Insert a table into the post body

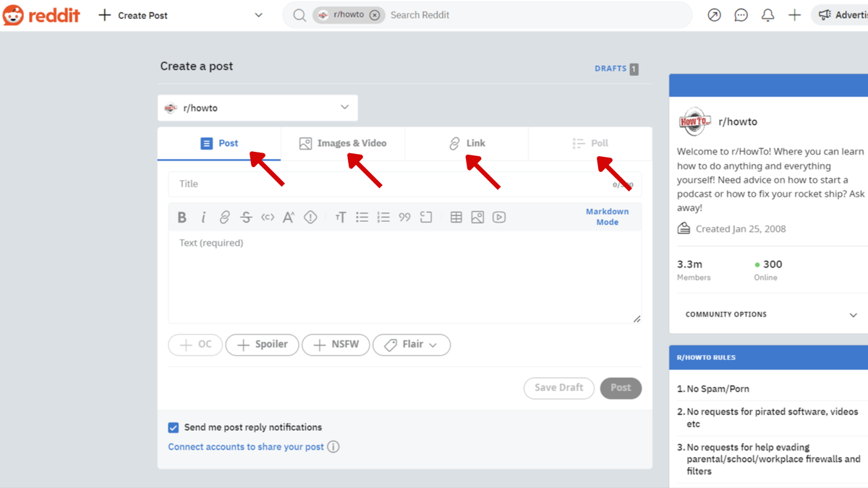[x=456, y=216]
